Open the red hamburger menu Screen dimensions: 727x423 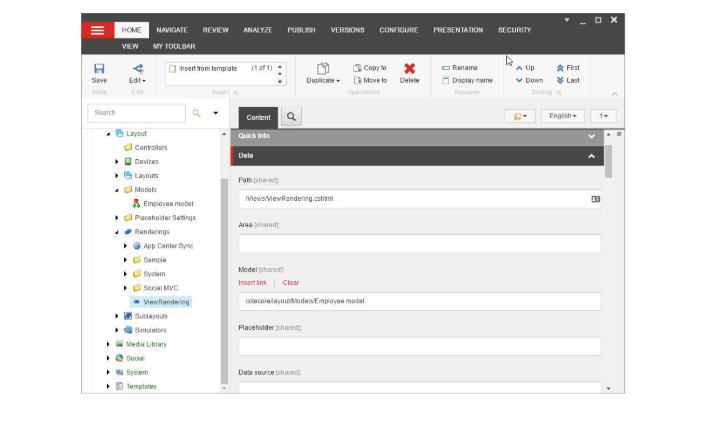97,31
